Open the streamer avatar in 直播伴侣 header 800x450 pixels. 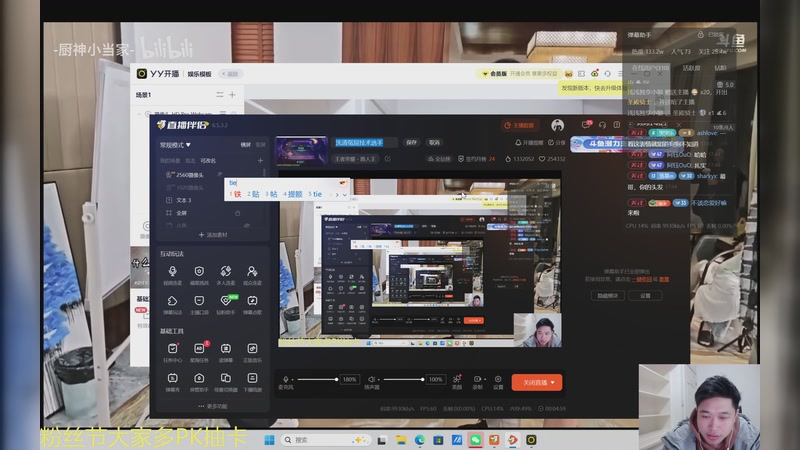tap(558, 125)
